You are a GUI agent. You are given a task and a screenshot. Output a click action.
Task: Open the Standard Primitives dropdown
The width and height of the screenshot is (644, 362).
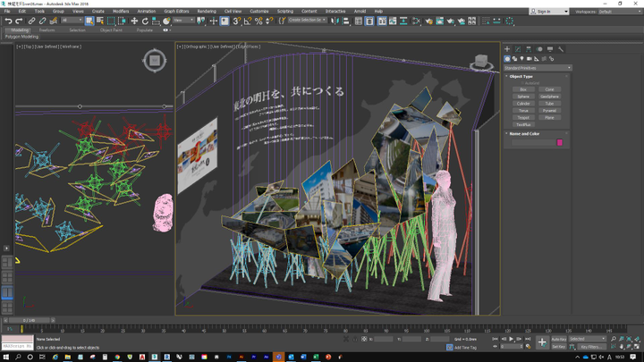pos(538,68)
